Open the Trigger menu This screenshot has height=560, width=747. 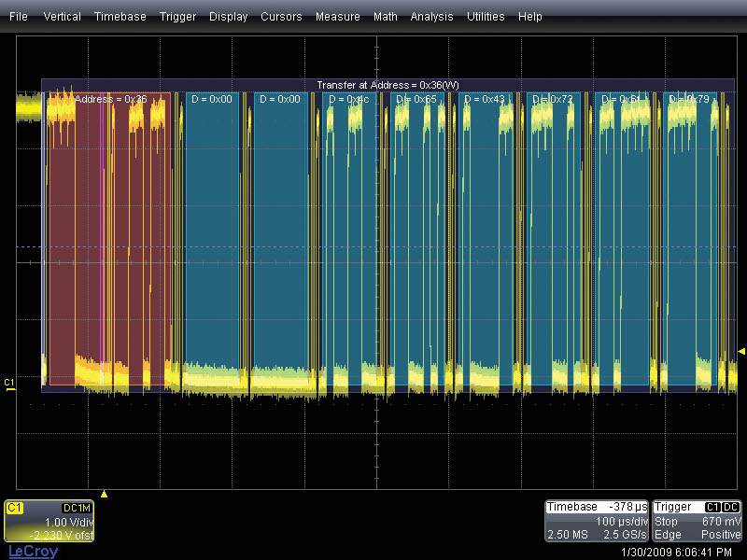click(x=177, y=17)
